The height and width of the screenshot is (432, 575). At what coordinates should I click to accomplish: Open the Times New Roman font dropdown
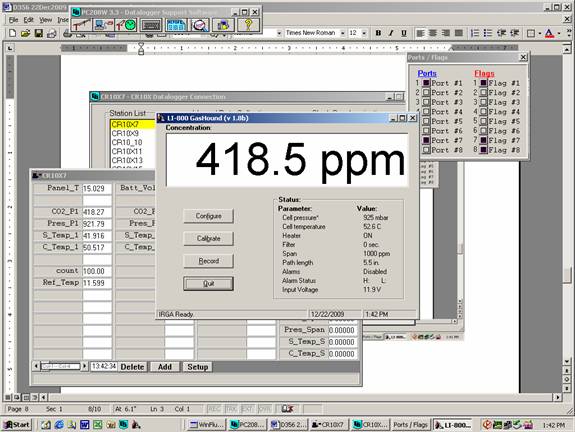tap(343, 33)
